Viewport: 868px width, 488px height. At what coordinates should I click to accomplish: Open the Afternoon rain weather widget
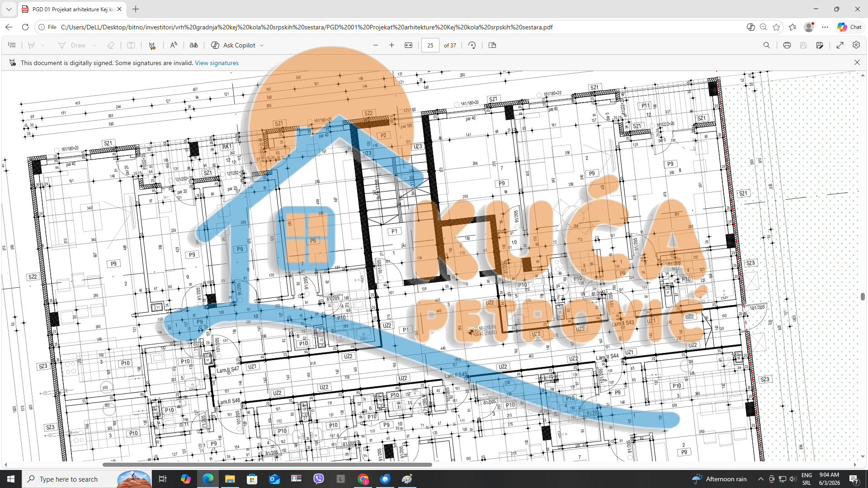click(720, 479)
